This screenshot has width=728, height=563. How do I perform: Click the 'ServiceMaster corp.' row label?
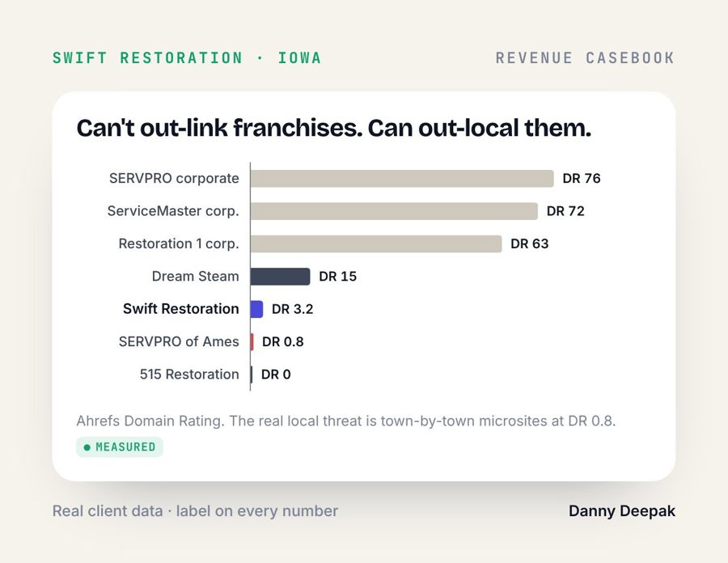pos(173,211)
